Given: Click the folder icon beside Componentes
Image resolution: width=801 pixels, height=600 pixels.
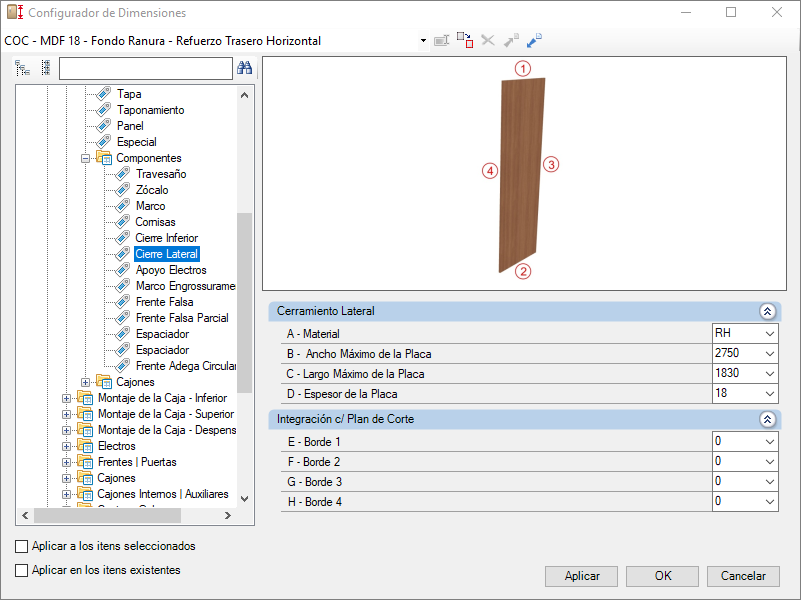Looking at the screenshot, I should coord(104,158).
